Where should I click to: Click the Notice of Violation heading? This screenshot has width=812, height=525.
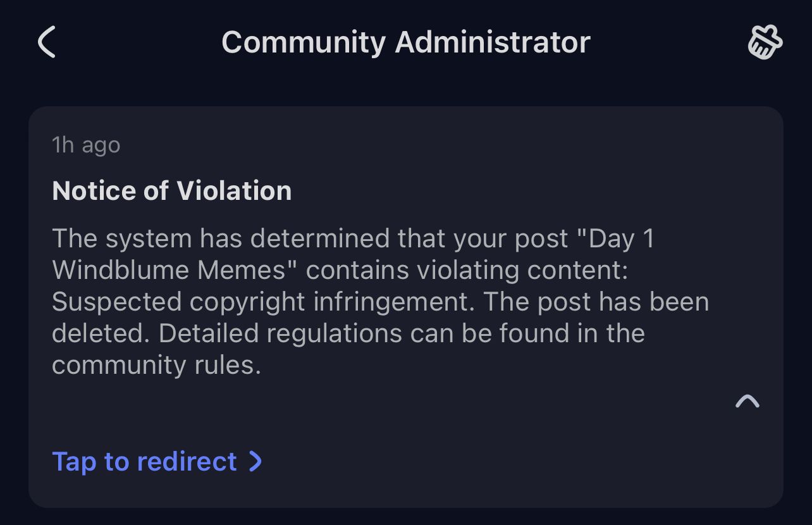(171, 190)
